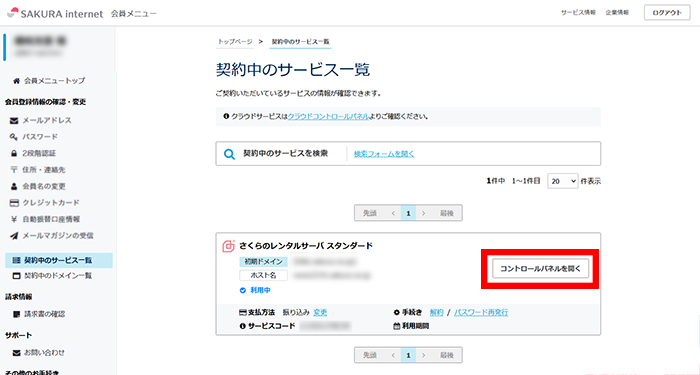Image resolution: width=700 pixels, height=375 pixels.
Task: Click 最後 in the bottom pagination
Action: pos(447,355)
